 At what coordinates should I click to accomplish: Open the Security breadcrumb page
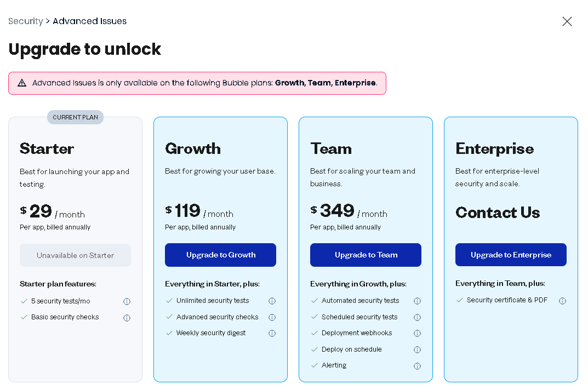pyautogui.click(x=25, y=21)
